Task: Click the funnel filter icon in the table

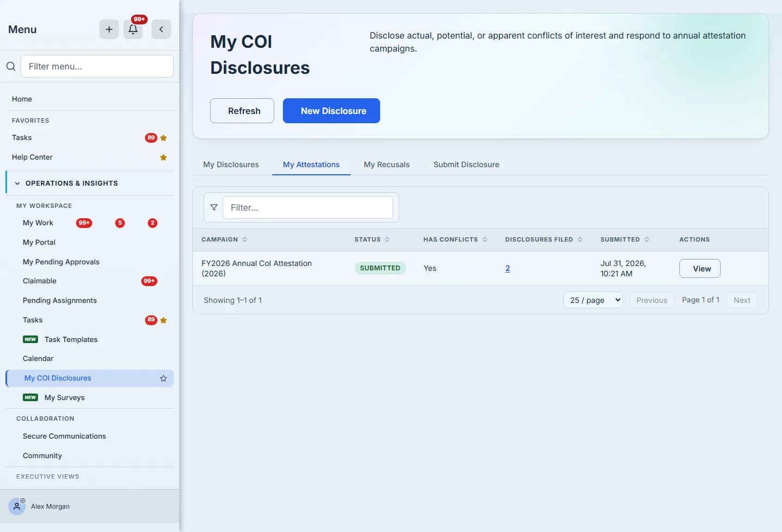Action: tap(214, 207)
